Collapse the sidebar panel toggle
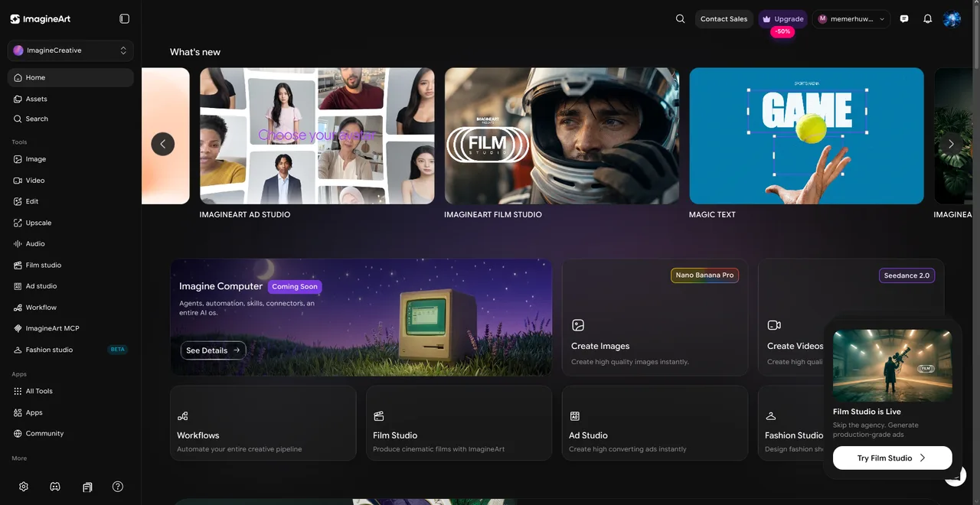 tap(125, 18)
